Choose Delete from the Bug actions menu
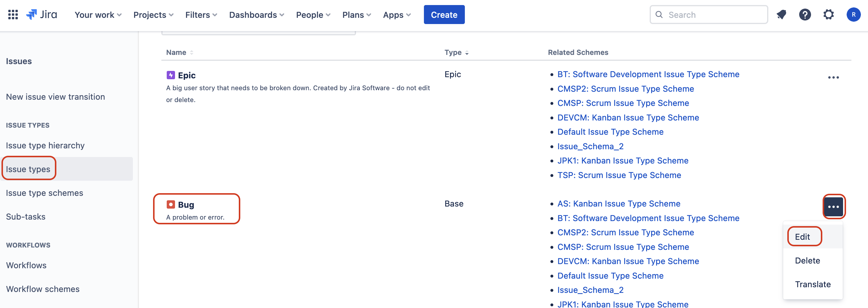868x308 pixels. coord(813,260)
